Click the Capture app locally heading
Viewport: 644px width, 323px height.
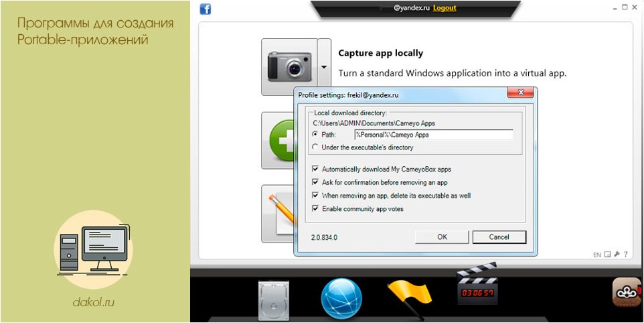380,53
